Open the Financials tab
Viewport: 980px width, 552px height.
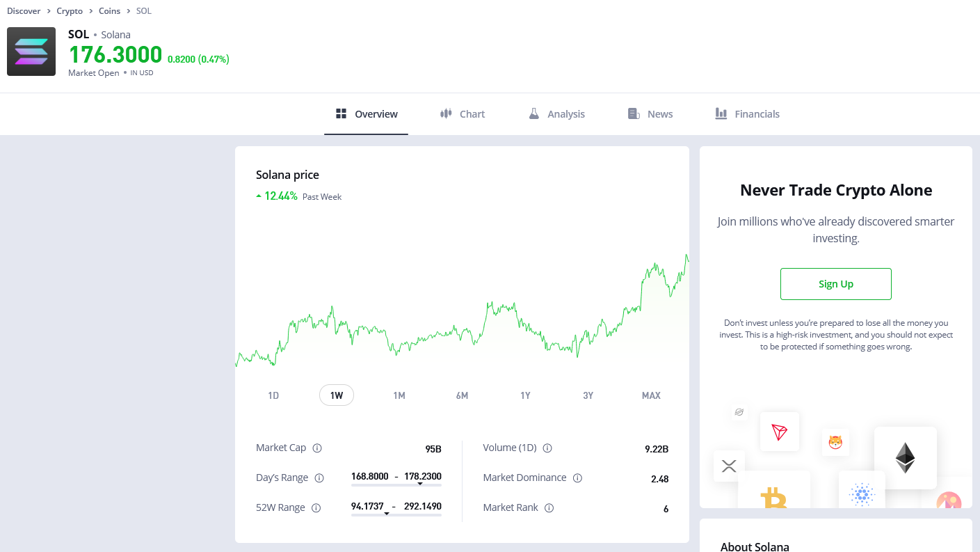[748, 114]
